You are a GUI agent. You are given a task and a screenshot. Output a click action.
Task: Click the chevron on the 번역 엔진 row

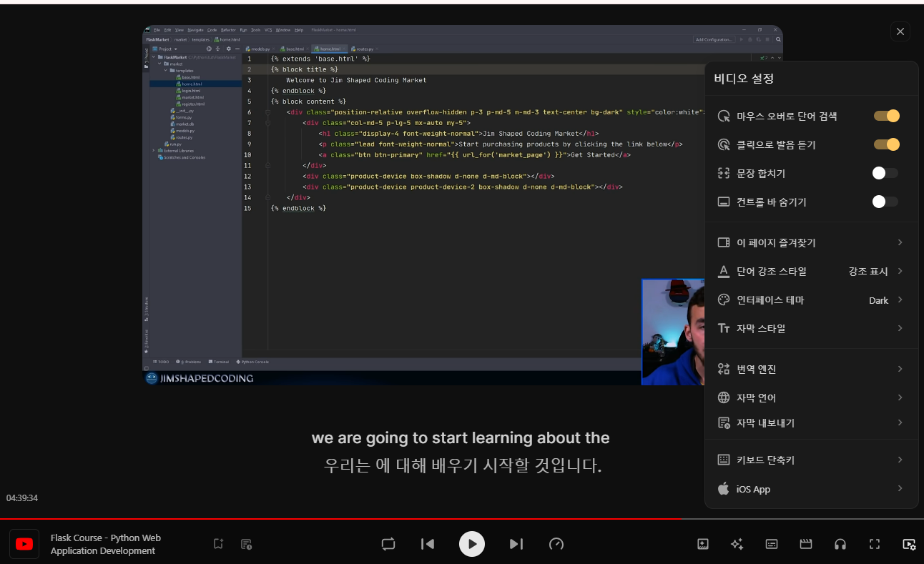coord(900,369)
